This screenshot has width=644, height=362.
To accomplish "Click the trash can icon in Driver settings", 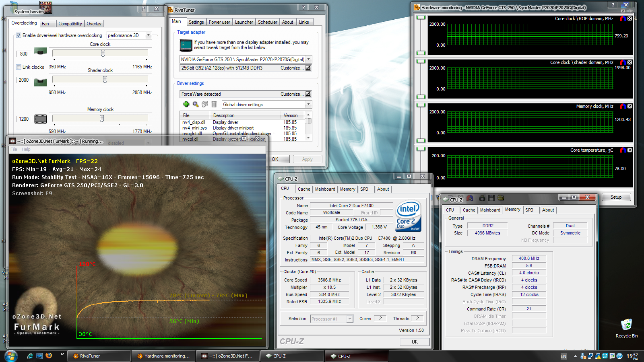I will (214, 104).
